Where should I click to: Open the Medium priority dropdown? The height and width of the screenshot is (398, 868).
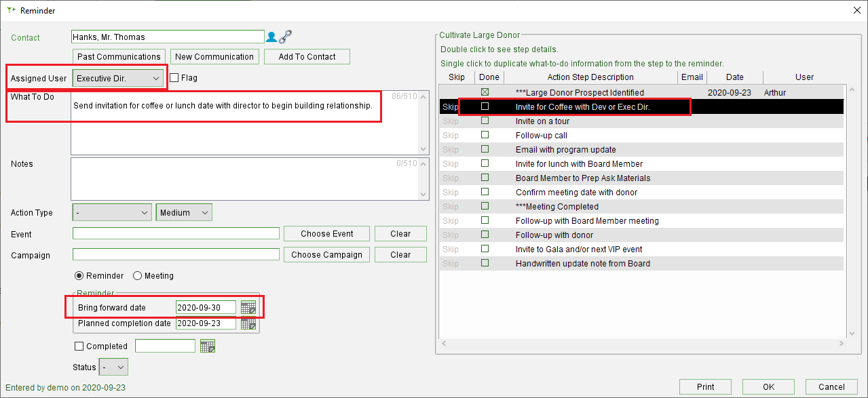(184, 213)
